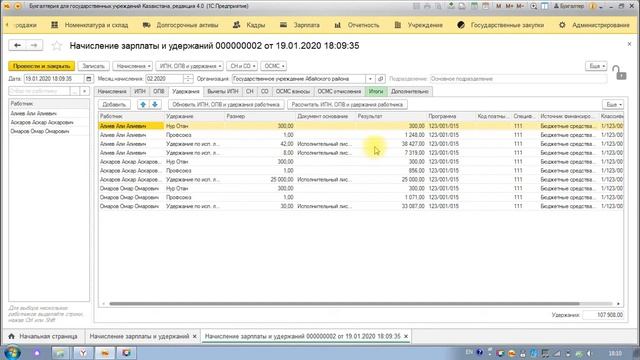The width and height of the screenshot is (640, 360).
Task: Expand the Организация dropdown arrow
Action: point(370,79)
